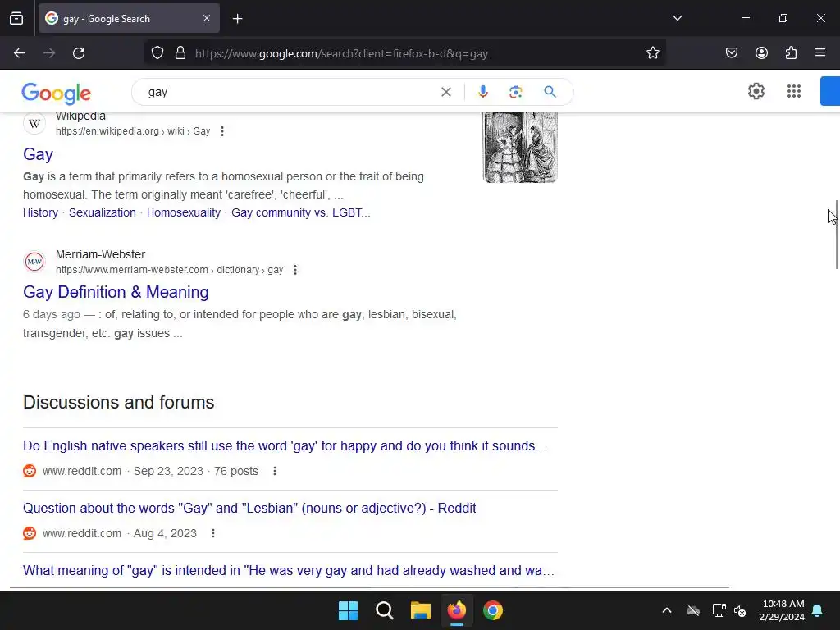Go back to previous page
Viewport: 840px width, 630px height.
pos(20,53)
